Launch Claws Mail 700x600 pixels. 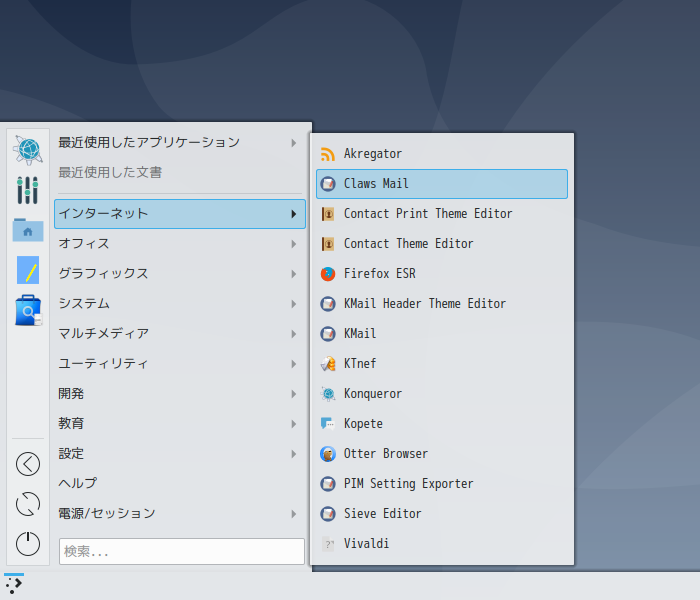coord(442,183)
